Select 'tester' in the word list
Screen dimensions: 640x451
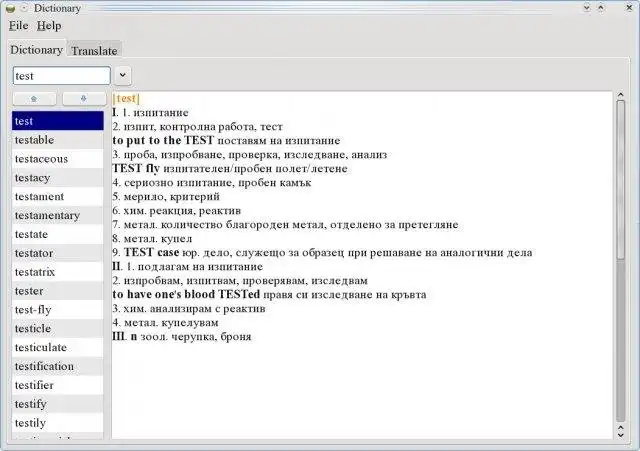point(58,291)
